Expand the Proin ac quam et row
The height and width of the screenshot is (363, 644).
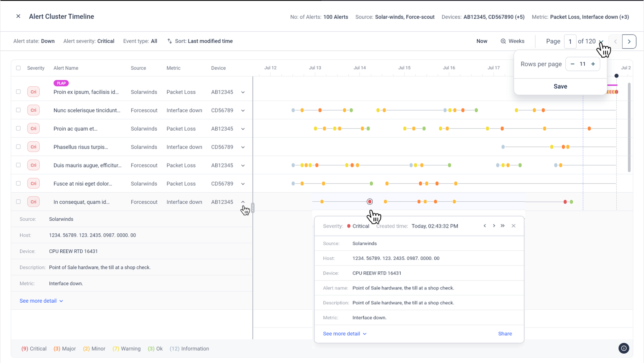243,129
